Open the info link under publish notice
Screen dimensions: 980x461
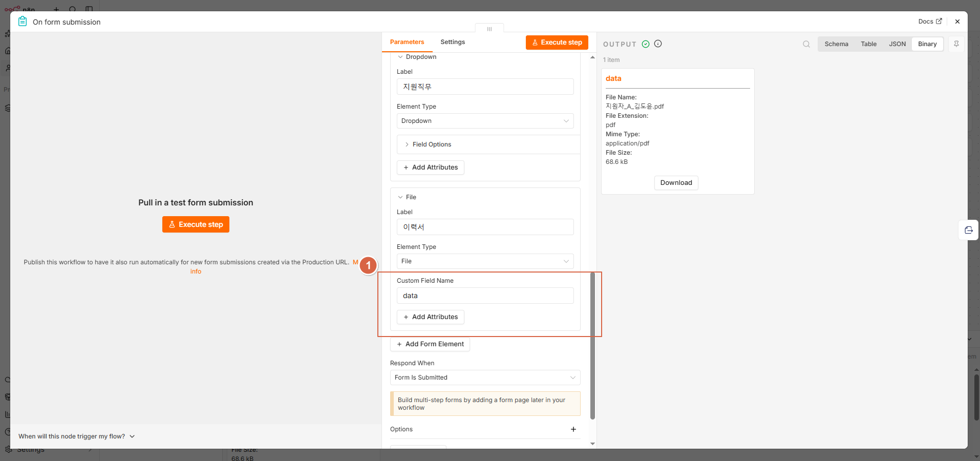pos(196,271)
